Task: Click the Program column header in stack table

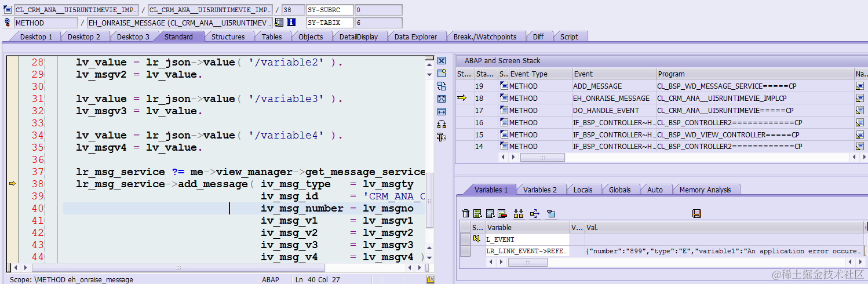Action: click(755, 74)
